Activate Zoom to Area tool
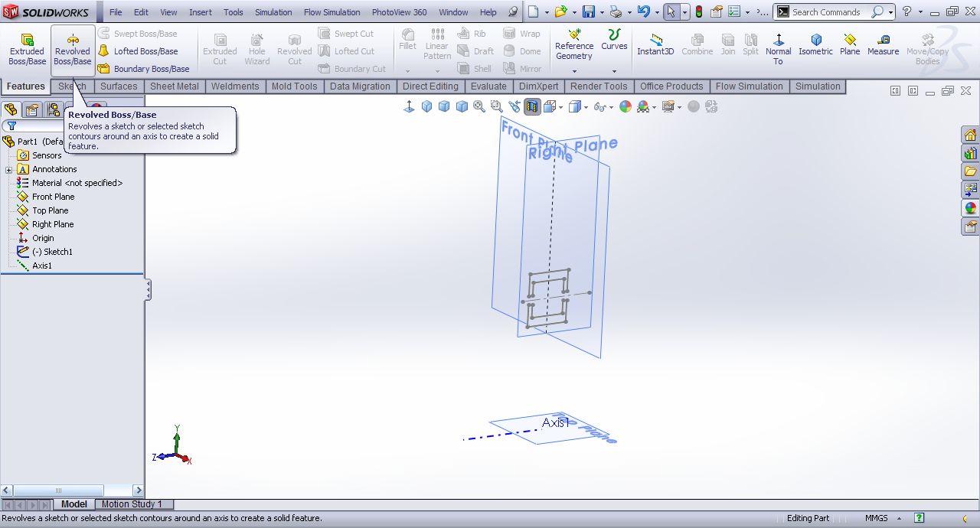This screenshot has height=528, width=980. tap(497, 106)
